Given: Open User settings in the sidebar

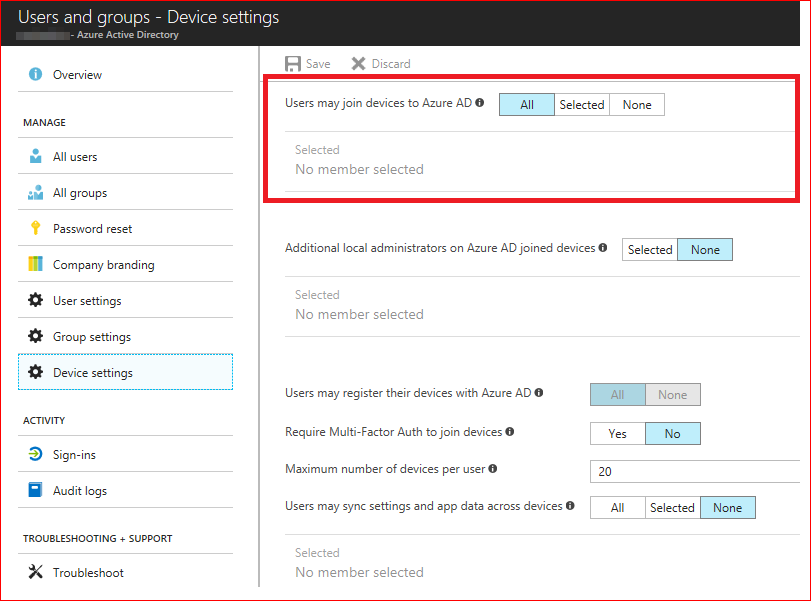Looking at the screenshot, I should click(x=87, y=301).
